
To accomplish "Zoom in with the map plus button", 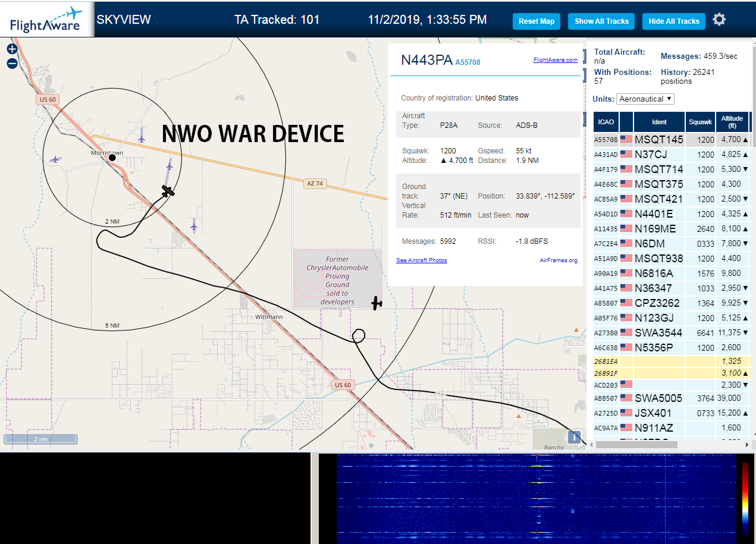I will pos(12,49).
